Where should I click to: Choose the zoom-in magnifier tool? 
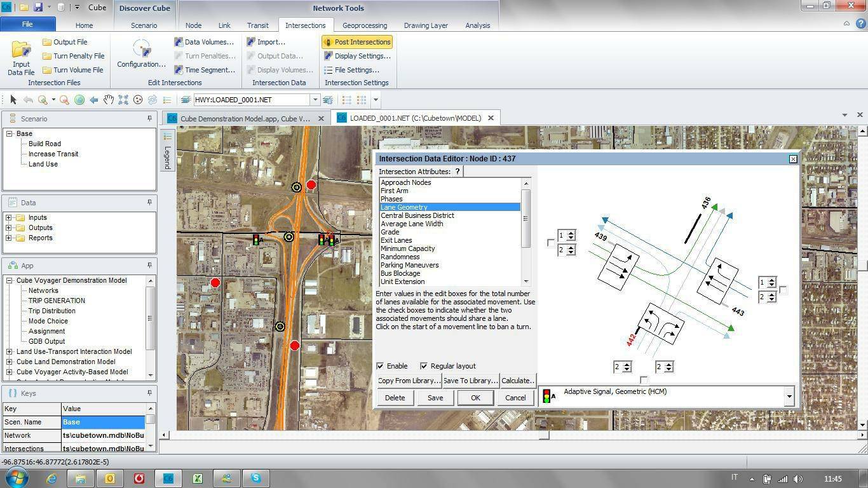click(x=43, y=100)
